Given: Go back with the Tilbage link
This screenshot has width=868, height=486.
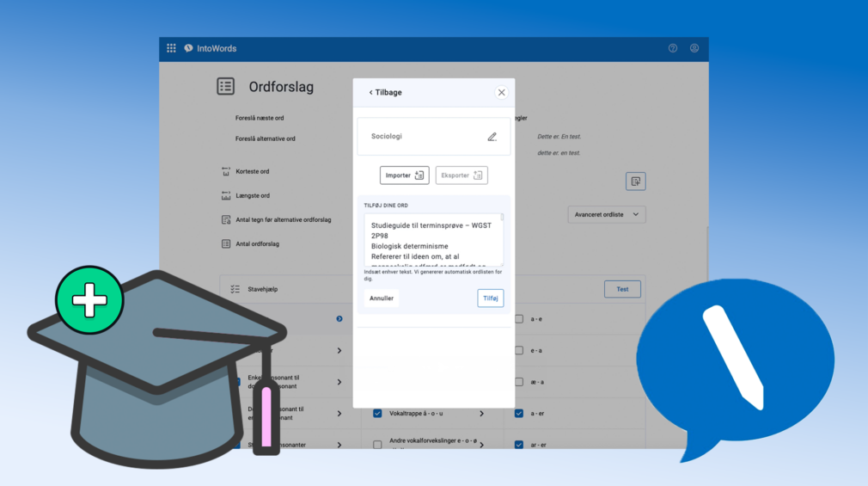Looking at the screenshot, I should (385, 93).
